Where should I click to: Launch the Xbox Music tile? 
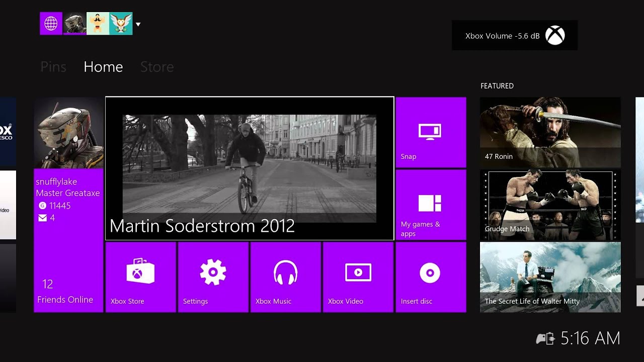(x=285, y=277)
